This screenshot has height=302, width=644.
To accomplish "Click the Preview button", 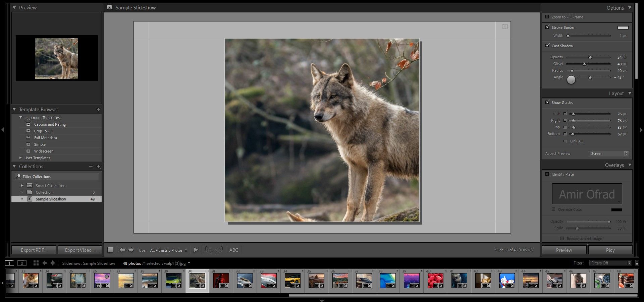I will pyautogui.click(x=564, y=250).
